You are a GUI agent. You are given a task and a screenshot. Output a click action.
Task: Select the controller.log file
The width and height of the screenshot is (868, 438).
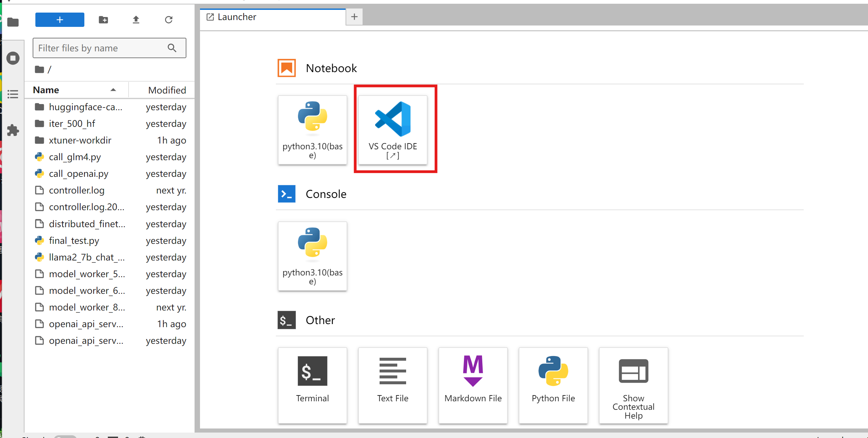pyautogui.click(x=110, y=190)
